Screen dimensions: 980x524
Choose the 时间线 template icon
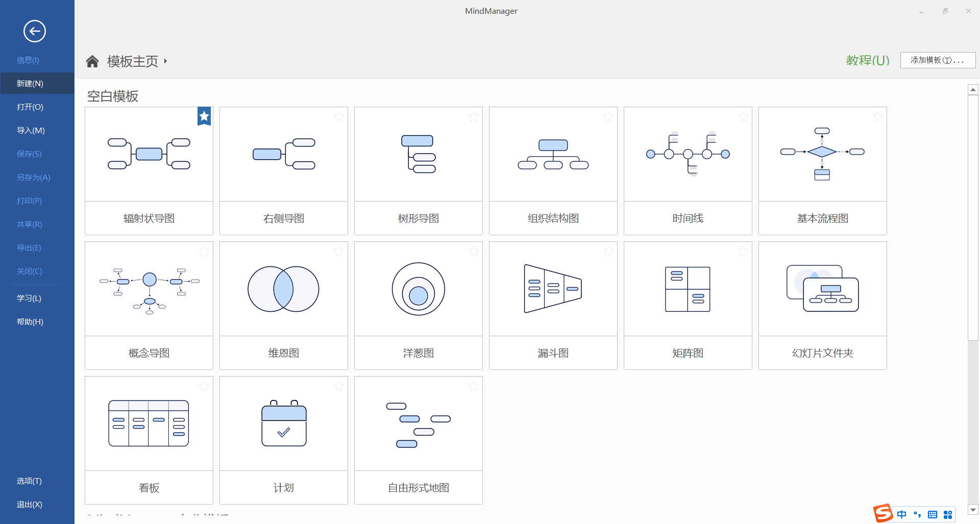pos(688,154)
